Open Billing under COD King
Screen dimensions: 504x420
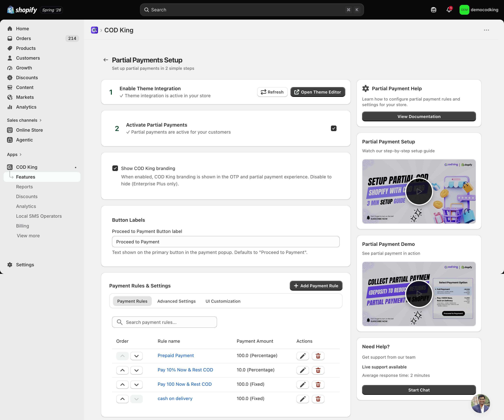pos(23,226)
